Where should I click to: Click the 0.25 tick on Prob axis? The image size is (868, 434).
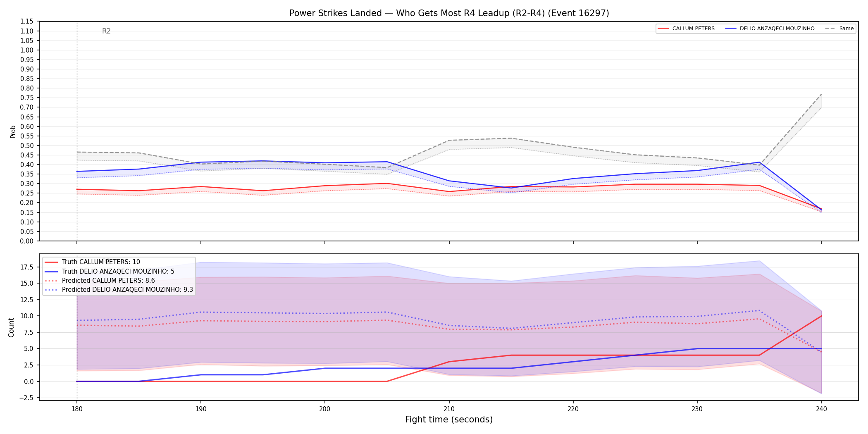[27, 193]
